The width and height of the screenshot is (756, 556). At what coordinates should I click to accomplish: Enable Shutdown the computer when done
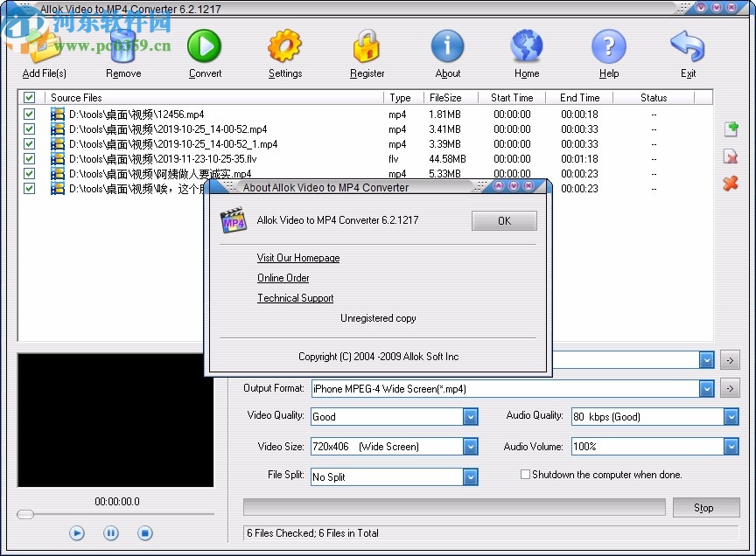[x=524, y=474]
